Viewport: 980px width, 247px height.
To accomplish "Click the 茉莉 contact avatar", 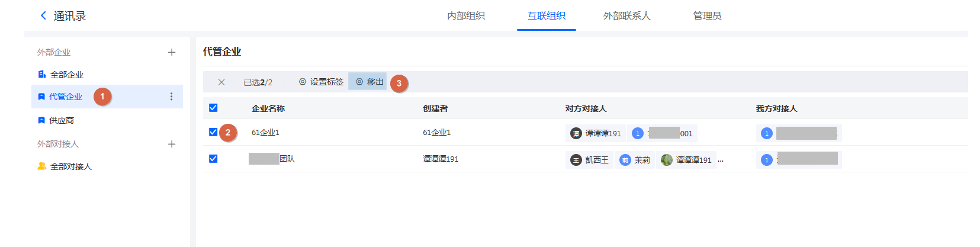I will 625,160.
